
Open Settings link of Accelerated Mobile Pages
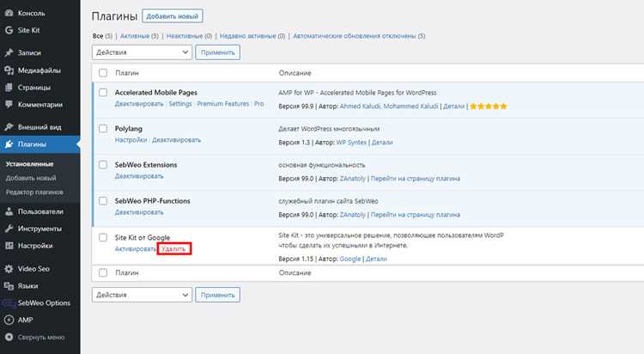tap(180, 104)
